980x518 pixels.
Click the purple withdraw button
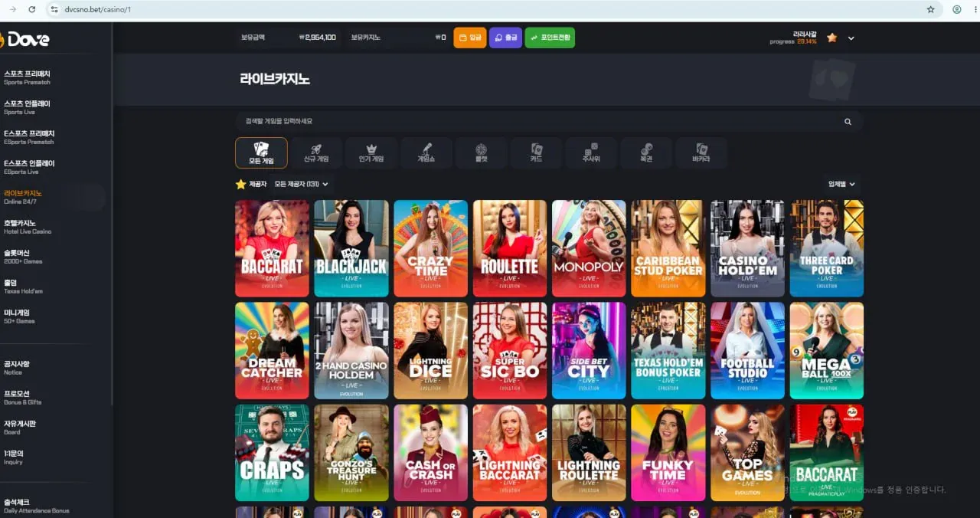(505, 38)
